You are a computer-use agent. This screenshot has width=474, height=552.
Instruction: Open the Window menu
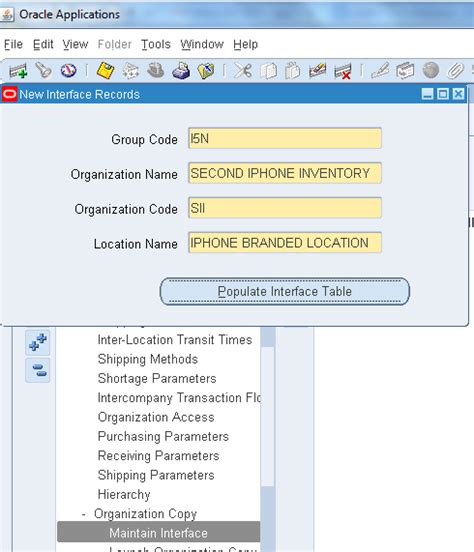click(202, 44)
